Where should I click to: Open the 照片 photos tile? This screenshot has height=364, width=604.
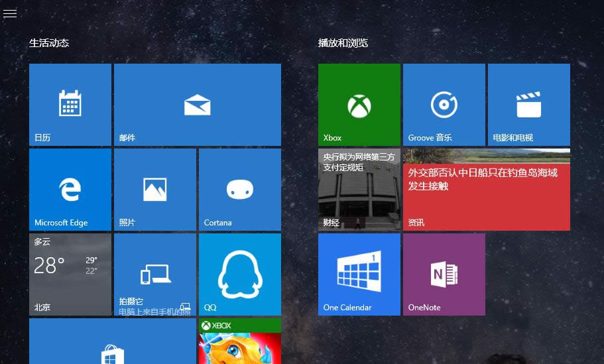pyautogui.click(x=155, y=190)
